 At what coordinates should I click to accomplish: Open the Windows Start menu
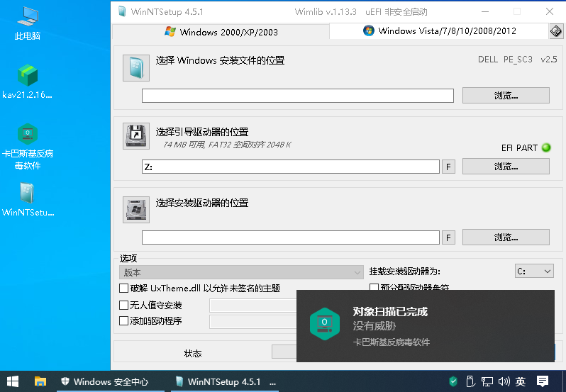point(13,381)
